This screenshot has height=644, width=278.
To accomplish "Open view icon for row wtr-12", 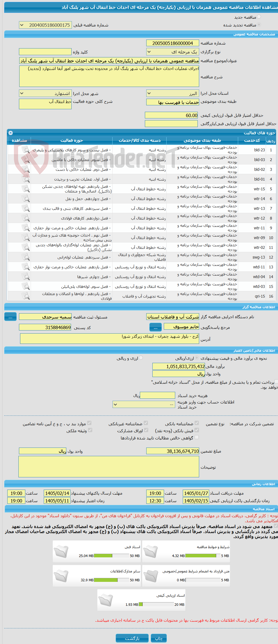I will pos(26,218).
